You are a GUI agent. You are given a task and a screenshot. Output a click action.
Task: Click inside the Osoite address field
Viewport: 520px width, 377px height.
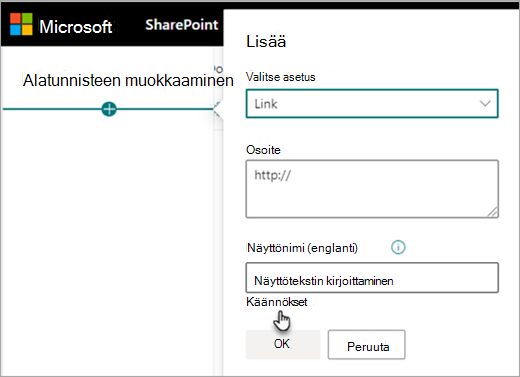pyautogui.click(x=372, y=189)
